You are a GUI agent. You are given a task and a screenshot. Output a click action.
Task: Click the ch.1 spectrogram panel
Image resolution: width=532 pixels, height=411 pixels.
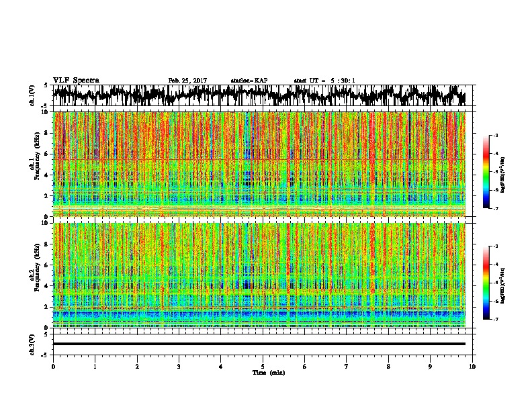pos(259,164)
